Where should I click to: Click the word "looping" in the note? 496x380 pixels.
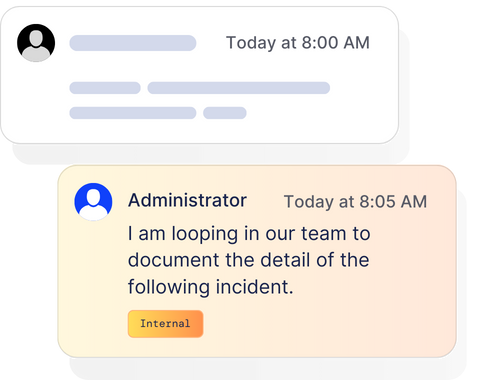coord(205,234)
